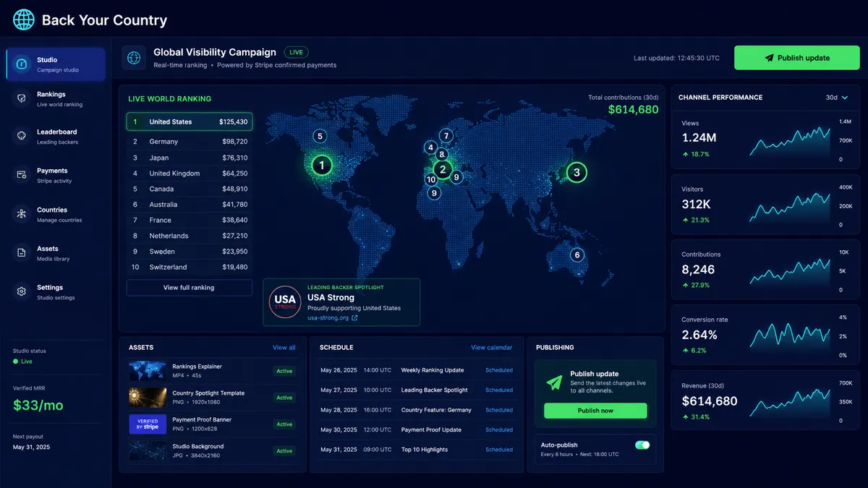Open Payments Stripe activity
868x488 pixels.
(x=56, y=176)
